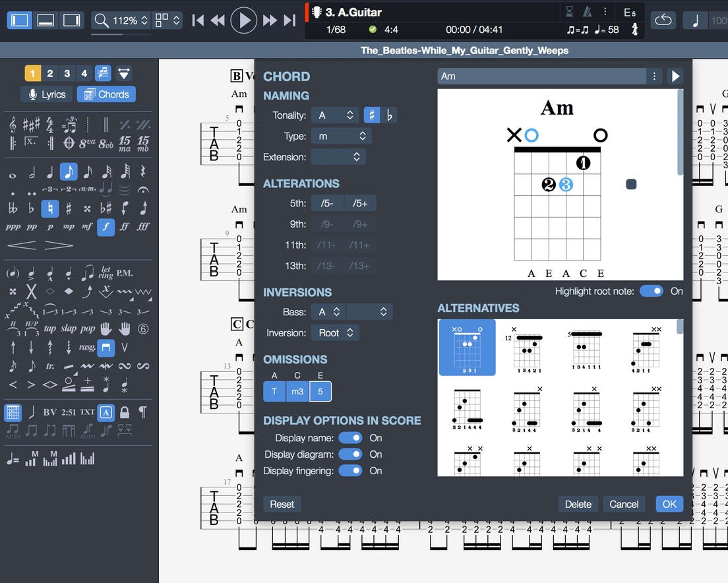This screenshot has height=583, width=728.
Task: Toggle the left edition panel view
Action: (20, 20)
